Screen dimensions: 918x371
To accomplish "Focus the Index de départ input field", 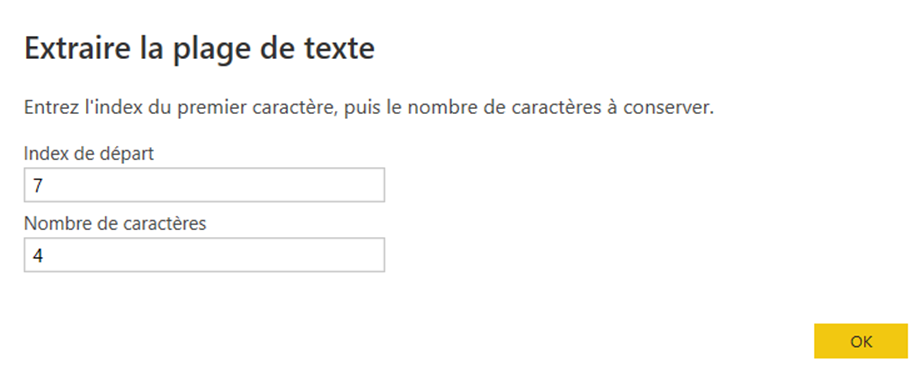I will pos(204,185).
